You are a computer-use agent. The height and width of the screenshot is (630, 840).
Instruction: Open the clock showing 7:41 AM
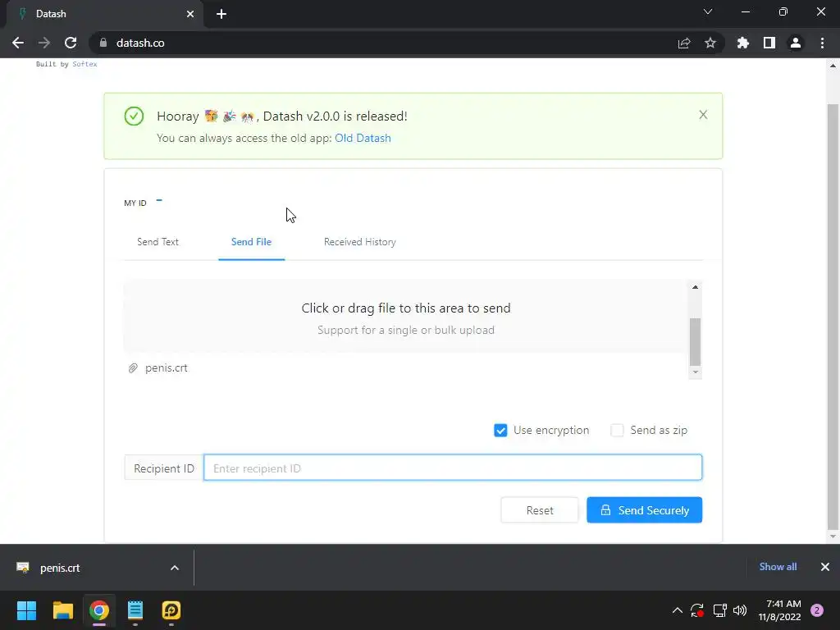pyautogui.click(x=779, y=610)
